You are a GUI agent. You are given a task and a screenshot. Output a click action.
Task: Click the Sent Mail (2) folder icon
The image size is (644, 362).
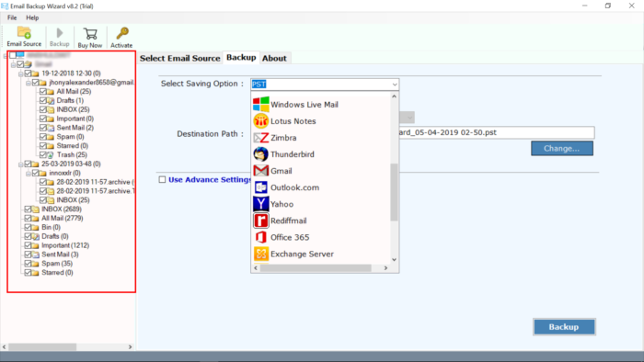(x=50, y=128)
